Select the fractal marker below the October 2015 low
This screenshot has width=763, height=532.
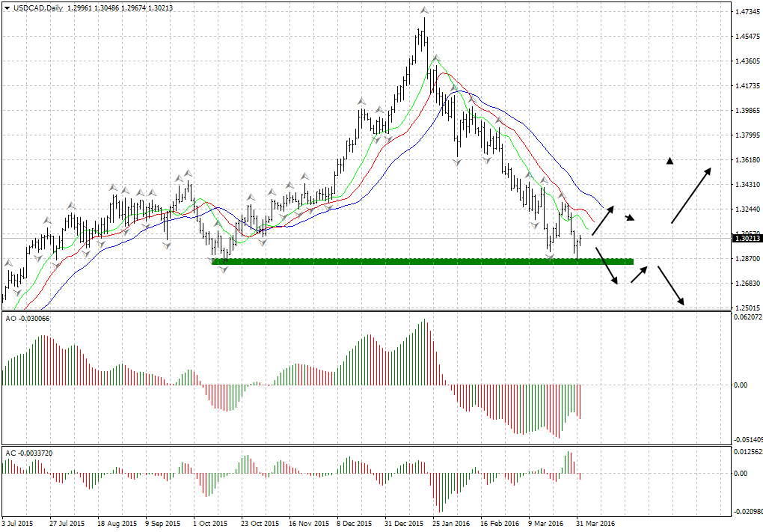coord(223,269)
